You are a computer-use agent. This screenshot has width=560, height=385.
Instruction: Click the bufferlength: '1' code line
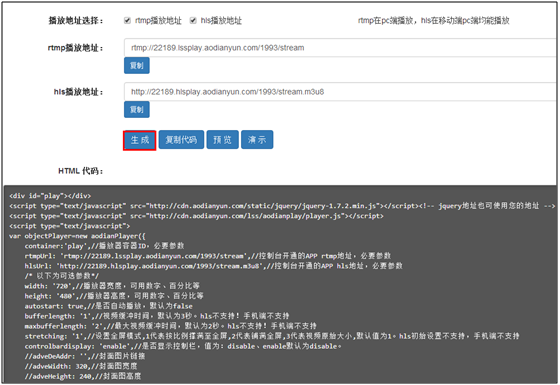(157, 316)
